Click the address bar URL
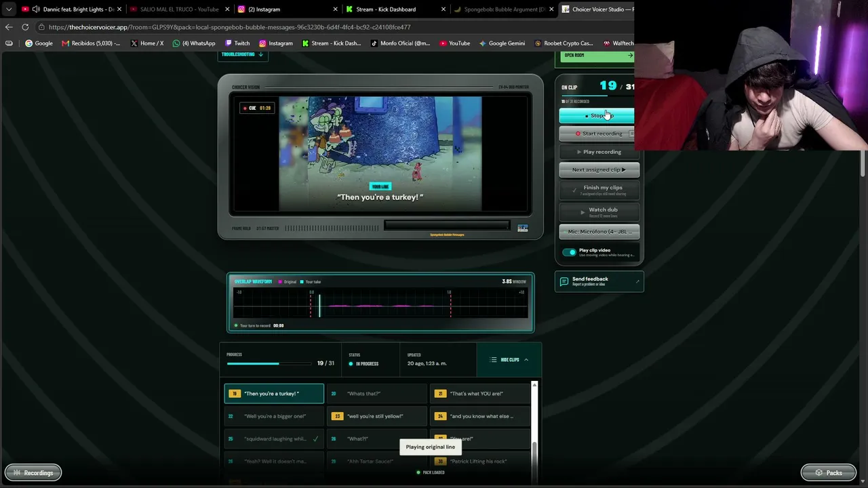Viewport: 868px width, 488px height. (x=229, y=27)
